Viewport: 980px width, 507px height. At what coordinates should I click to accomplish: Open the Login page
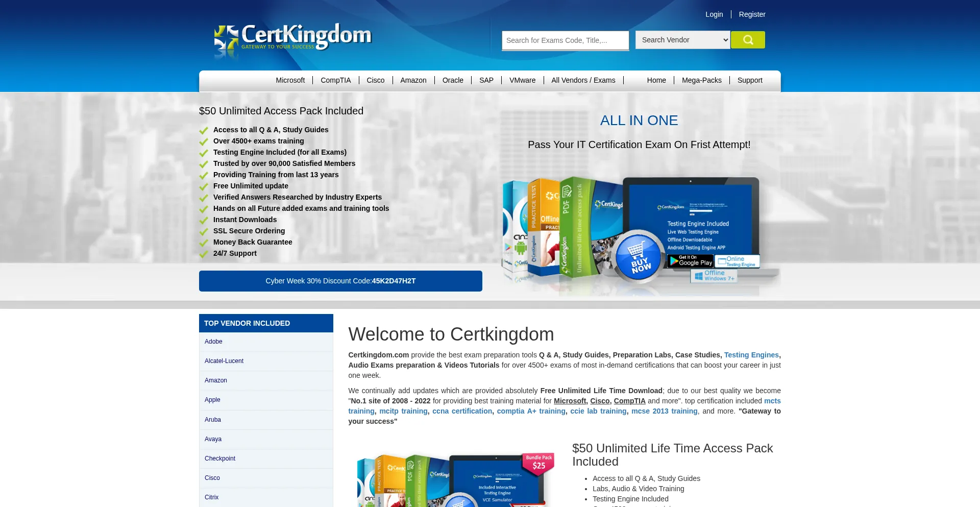click(714, 14)
